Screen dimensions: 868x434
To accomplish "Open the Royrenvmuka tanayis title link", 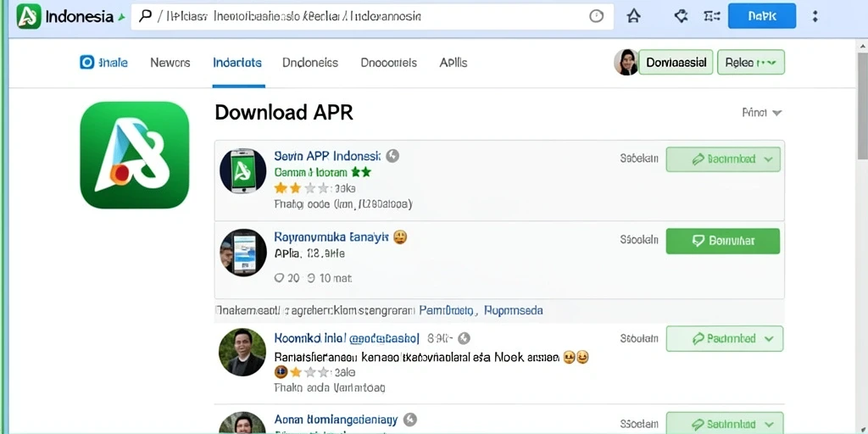I will (331, 237).
